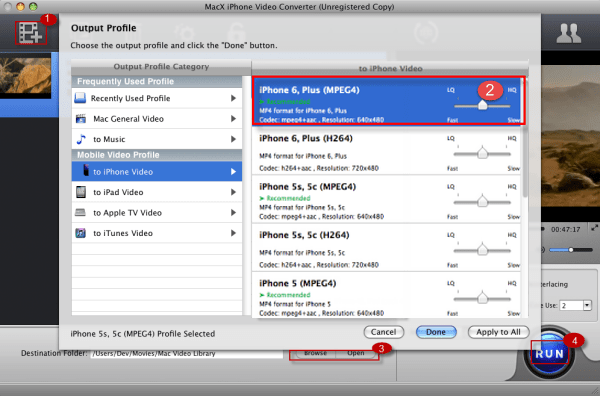Click the Output Profile Category column header

tap(161, 67)
